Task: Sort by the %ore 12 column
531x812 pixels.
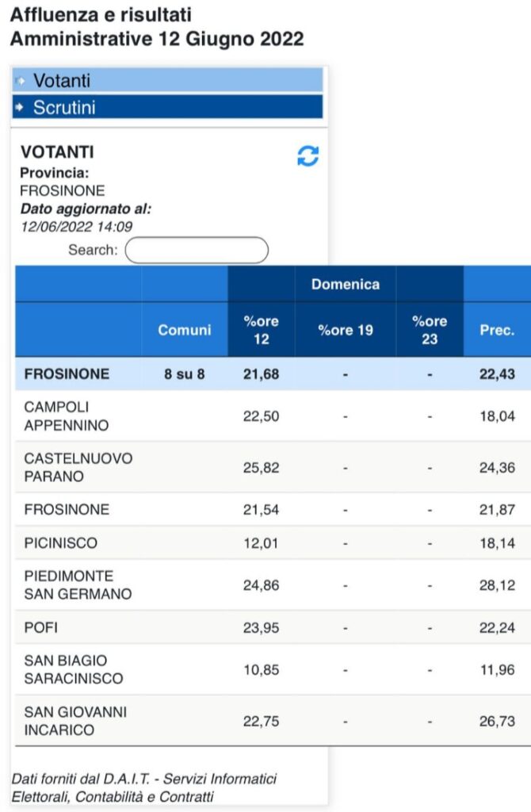Action: point(261,330)
